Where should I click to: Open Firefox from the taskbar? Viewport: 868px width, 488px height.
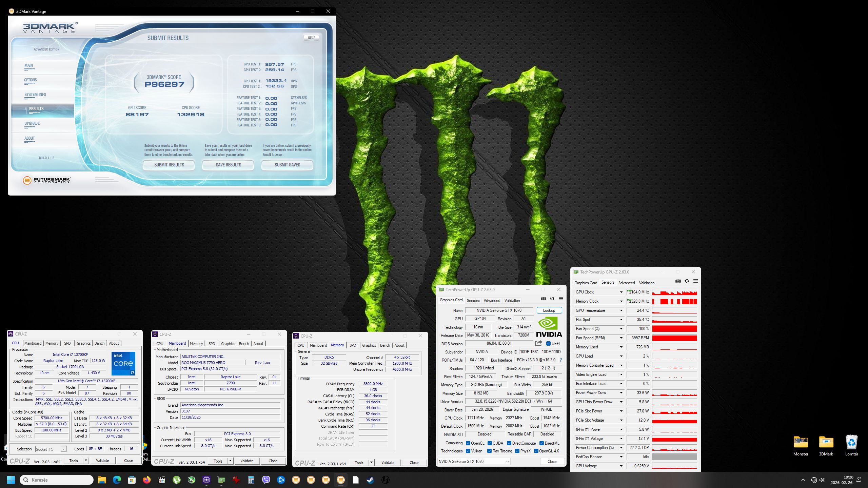[x=146, y=480]
